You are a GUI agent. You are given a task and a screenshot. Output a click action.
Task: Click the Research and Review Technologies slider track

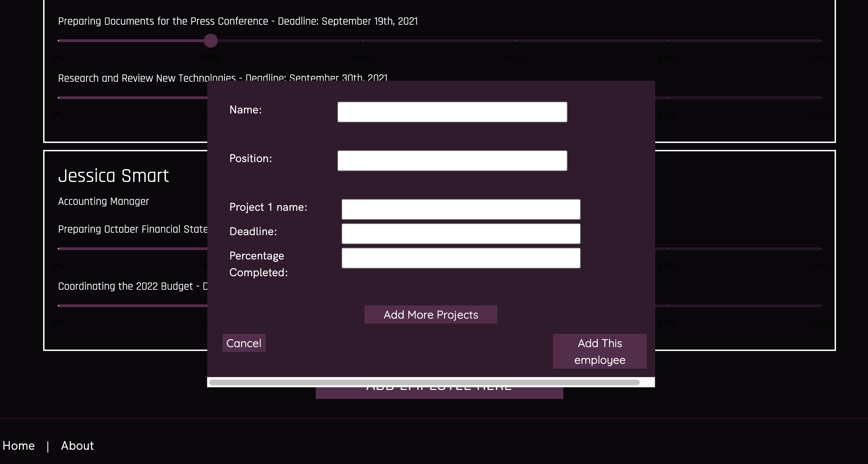coord(132,98)
